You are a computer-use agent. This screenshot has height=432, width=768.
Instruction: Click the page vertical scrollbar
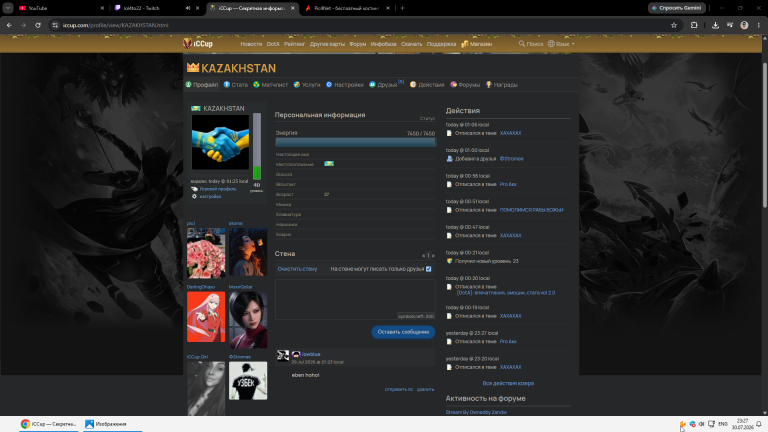pos(765,135)
